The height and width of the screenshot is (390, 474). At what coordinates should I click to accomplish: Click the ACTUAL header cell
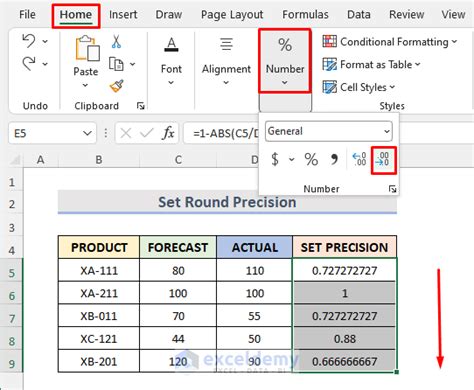tap(255, 247)
